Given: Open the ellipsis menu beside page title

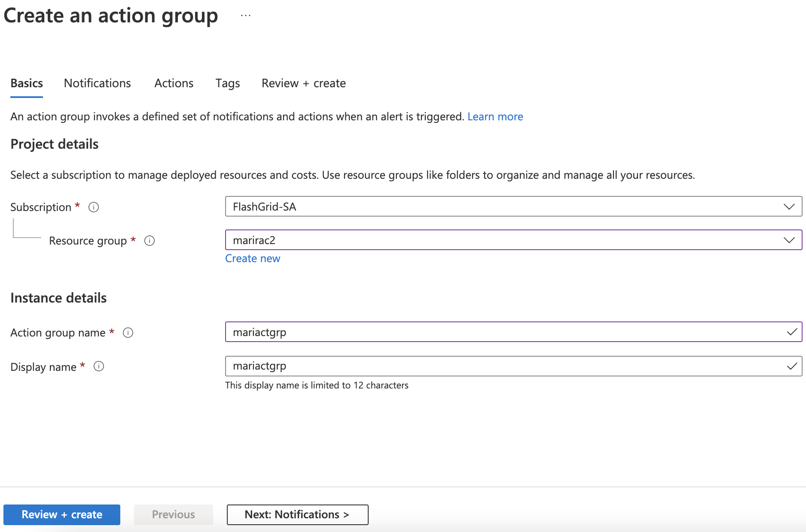Looking at the screenshot, I should (x=246, y=16).
